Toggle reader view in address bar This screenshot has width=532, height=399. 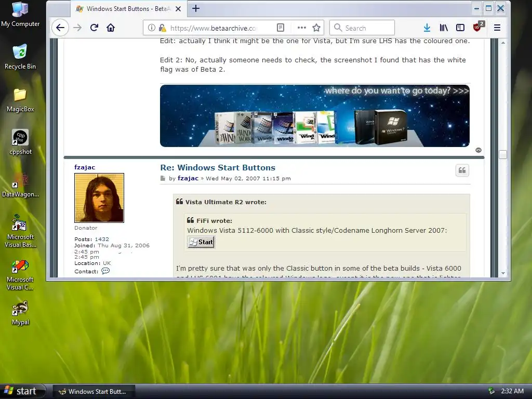pos(280,28)
